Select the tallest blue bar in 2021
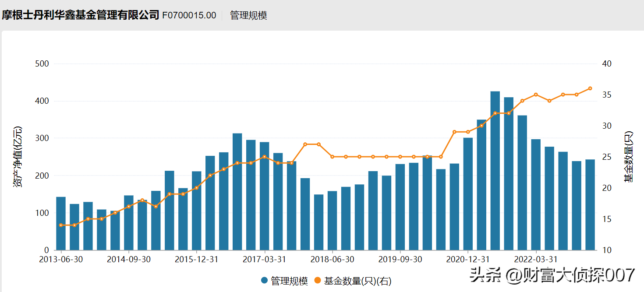 point(495,171)
